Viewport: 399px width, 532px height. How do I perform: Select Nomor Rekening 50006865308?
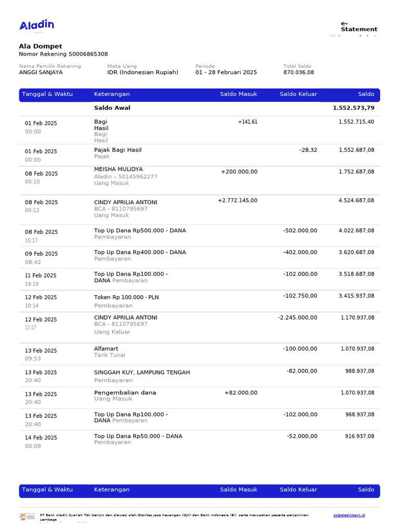[x=63, y=54]
